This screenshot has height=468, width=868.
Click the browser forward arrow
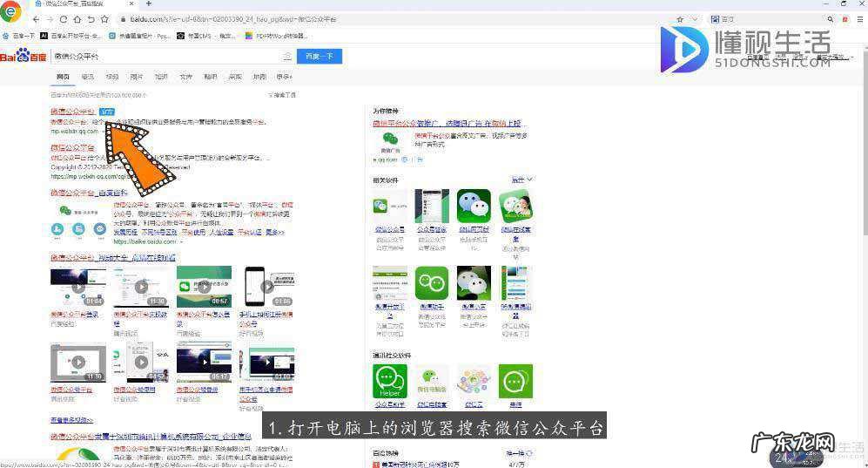[50, 19]
